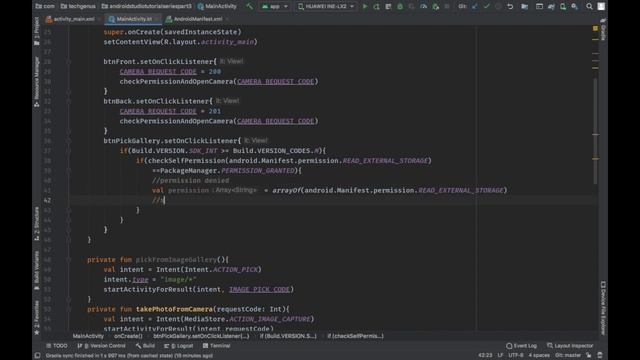
Task: Click the MainActivity code breadcrumb at bottom
Action: point(88,336)
